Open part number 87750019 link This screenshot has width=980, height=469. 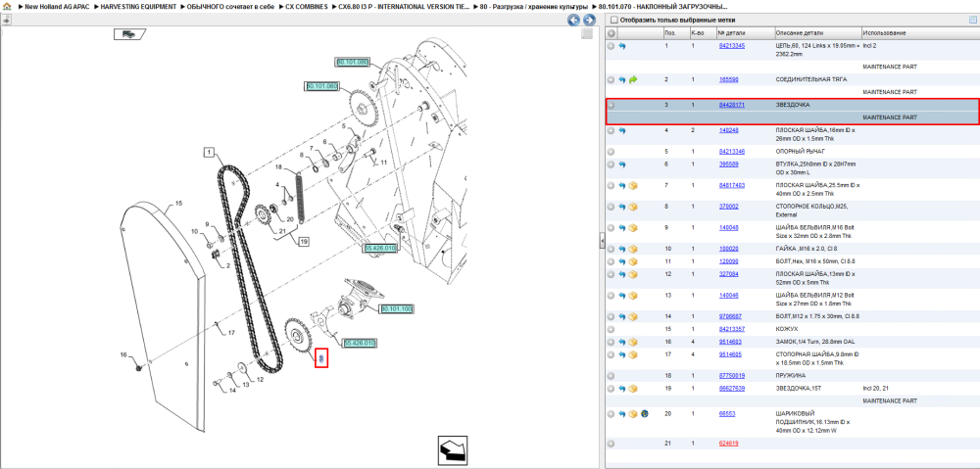coord(731,376)
